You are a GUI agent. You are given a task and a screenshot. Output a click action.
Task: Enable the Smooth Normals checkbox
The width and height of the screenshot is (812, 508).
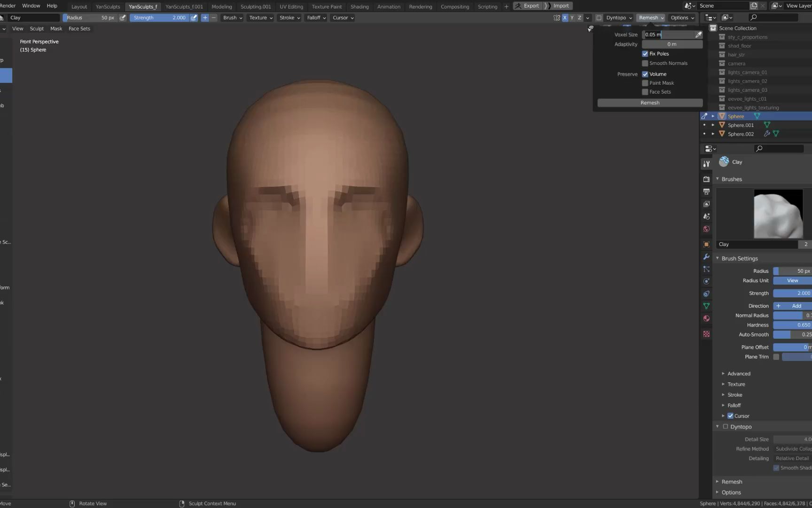(x=645, y=63)
